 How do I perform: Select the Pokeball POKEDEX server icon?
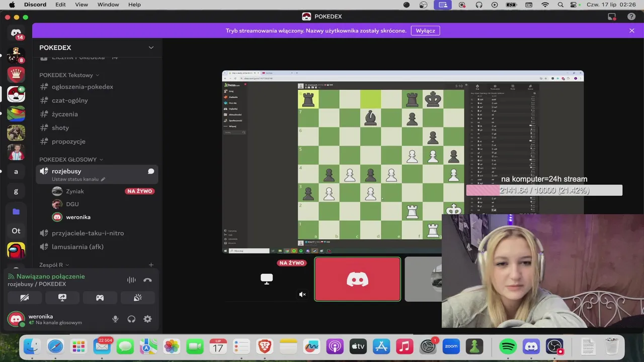[x=16, y=94]
